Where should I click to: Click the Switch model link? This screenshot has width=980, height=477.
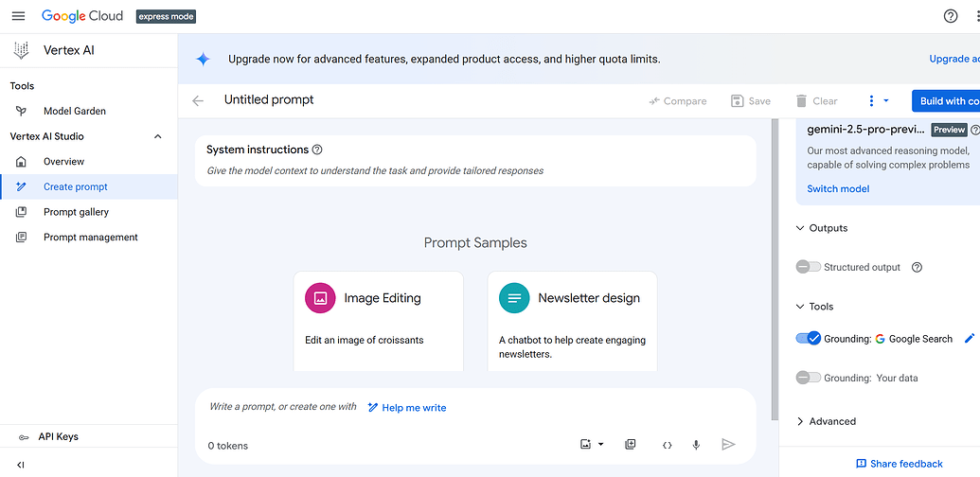[x=838, y=188]
